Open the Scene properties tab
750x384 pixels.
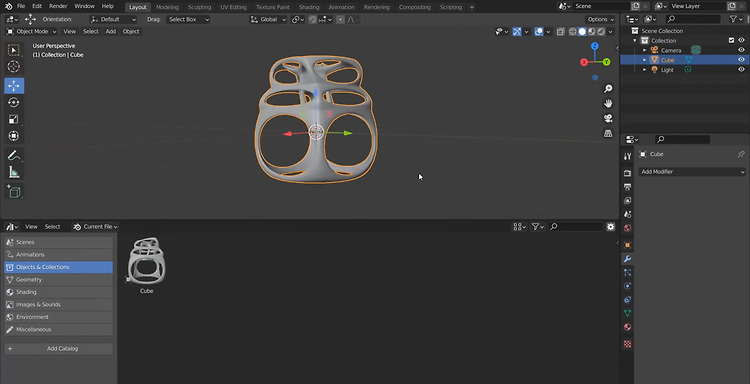[x=628, y=214]
